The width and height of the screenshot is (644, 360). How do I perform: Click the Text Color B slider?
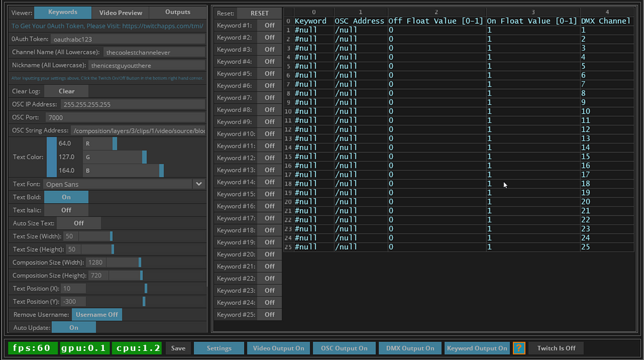point(144,171)
